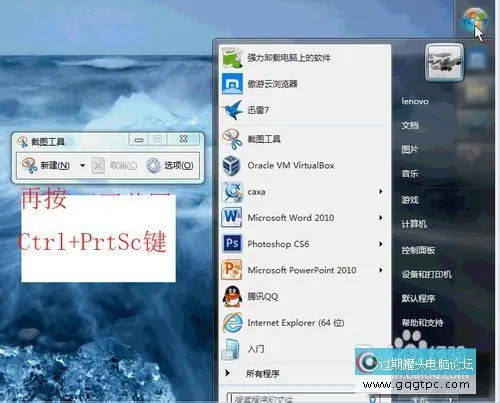Click the 取消(C) button in Snipping Tool
The width and height of the screenshot is (500, 403).
pyautogui.click(x=114, y=165)
